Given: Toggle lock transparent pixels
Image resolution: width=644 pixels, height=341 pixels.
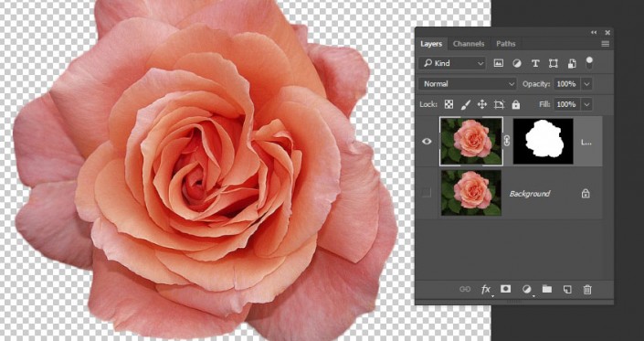Looking at the screenshot, I should [x=449, y=105].
